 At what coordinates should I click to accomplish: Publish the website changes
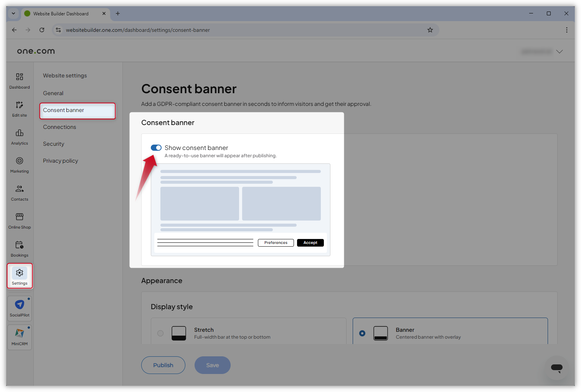[163, 365]
